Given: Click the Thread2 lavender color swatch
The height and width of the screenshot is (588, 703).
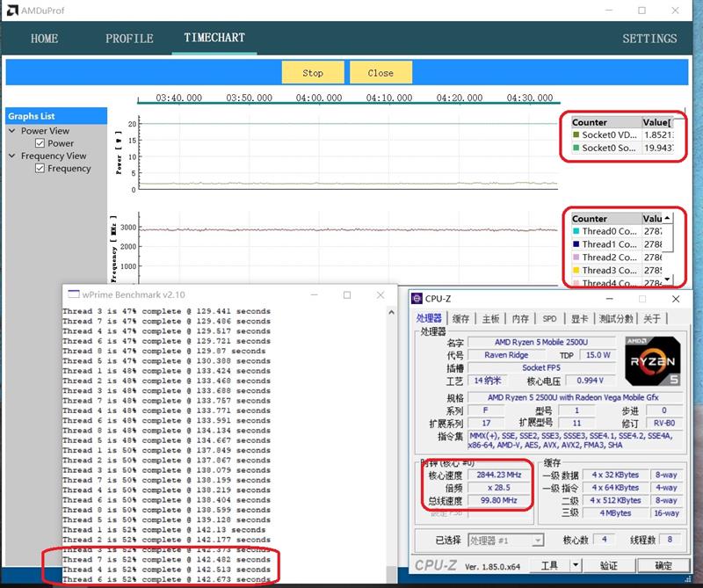Looking at the screenshot, I should 576,257.
